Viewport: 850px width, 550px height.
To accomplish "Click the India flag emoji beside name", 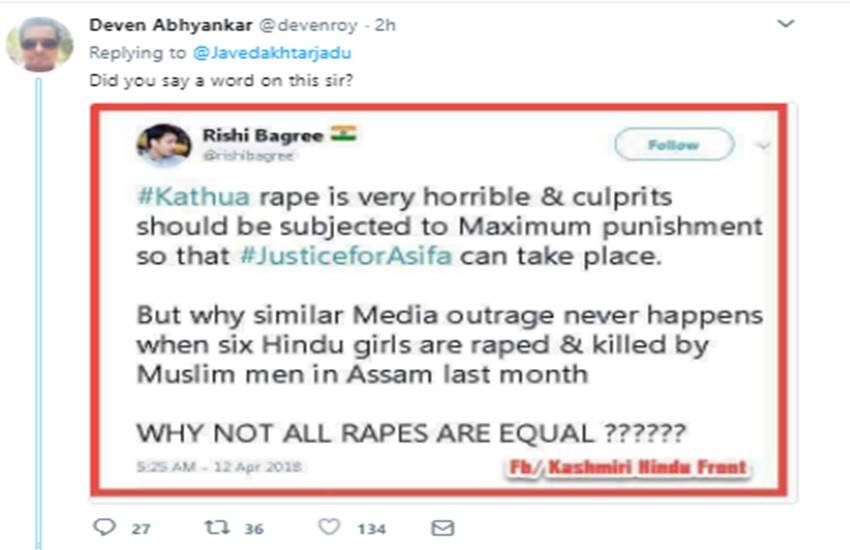I will (x=343, y=134).
